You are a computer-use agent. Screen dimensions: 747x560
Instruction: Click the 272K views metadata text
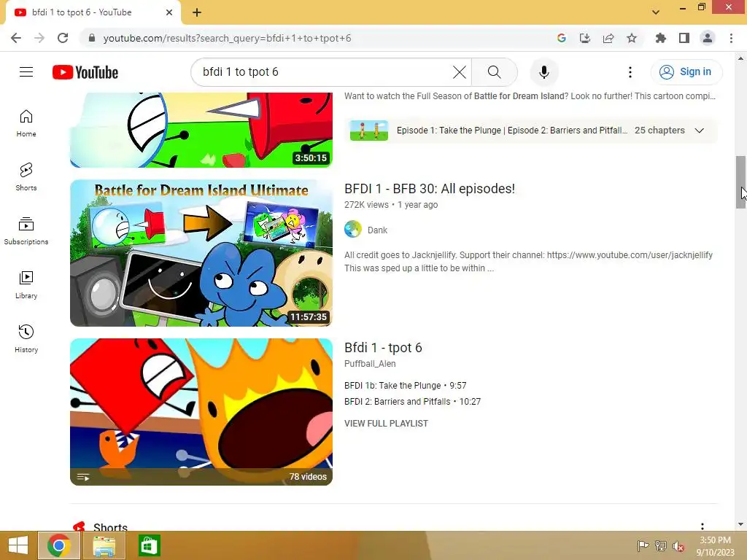coord(366,205)
